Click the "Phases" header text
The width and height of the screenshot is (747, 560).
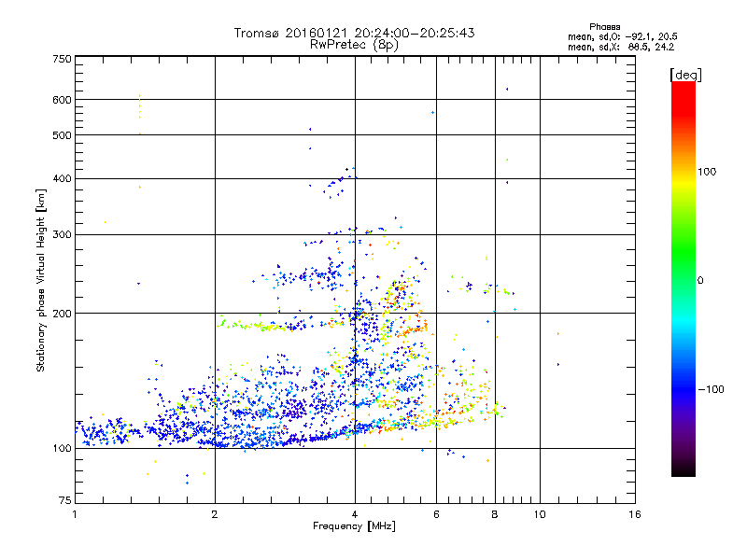click(x=604, y=27)
